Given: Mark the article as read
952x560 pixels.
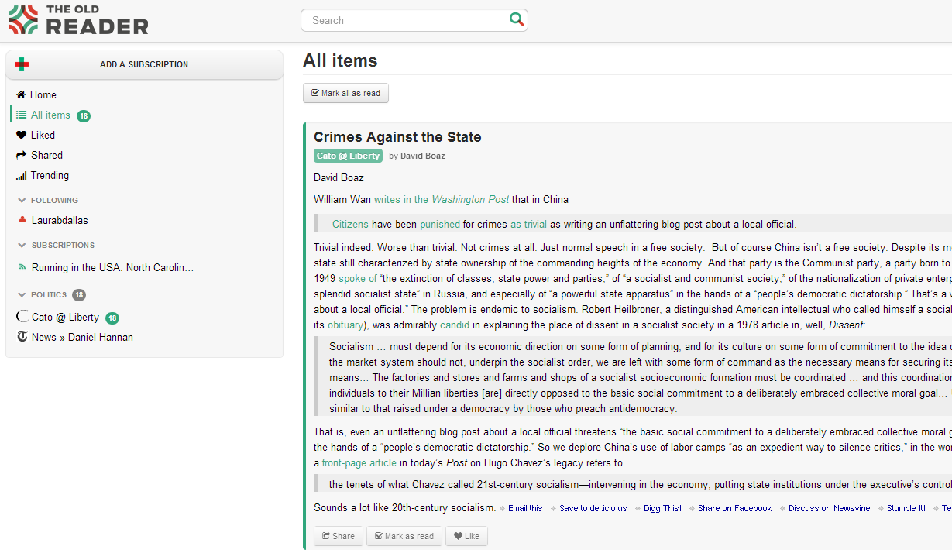Looking at the screenshot, I should 404,536.
